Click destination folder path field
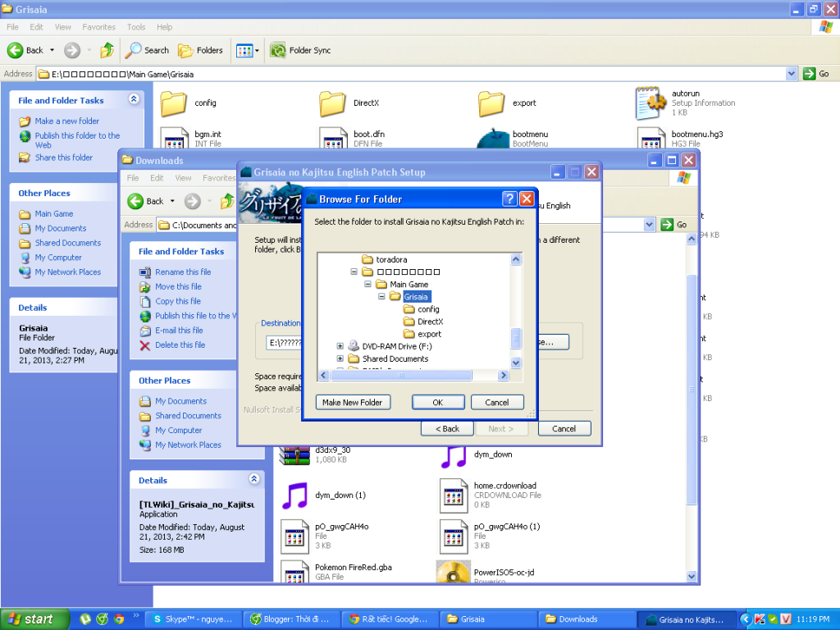Image resolution: width=840 pixels, height=630 pixels. pyautogui.click(x=284, y=343)
